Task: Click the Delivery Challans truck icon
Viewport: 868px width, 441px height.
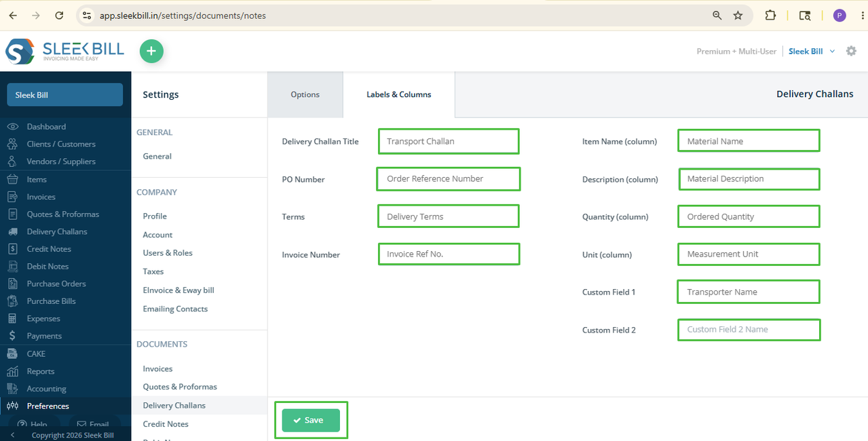Action: (12, 231)
